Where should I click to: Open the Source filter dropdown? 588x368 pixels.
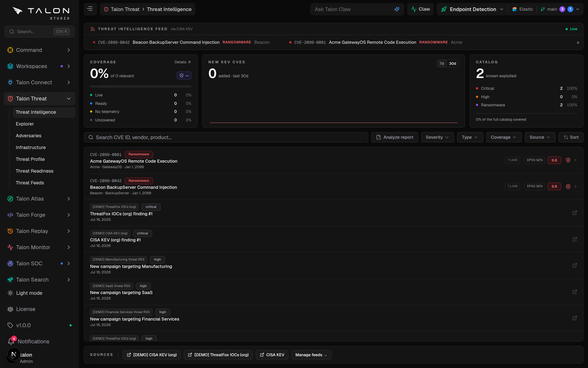[540, 137]
